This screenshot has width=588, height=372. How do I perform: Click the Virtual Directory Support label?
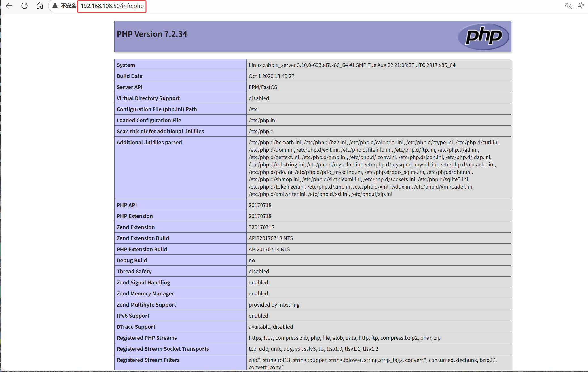tap(148, 98)
